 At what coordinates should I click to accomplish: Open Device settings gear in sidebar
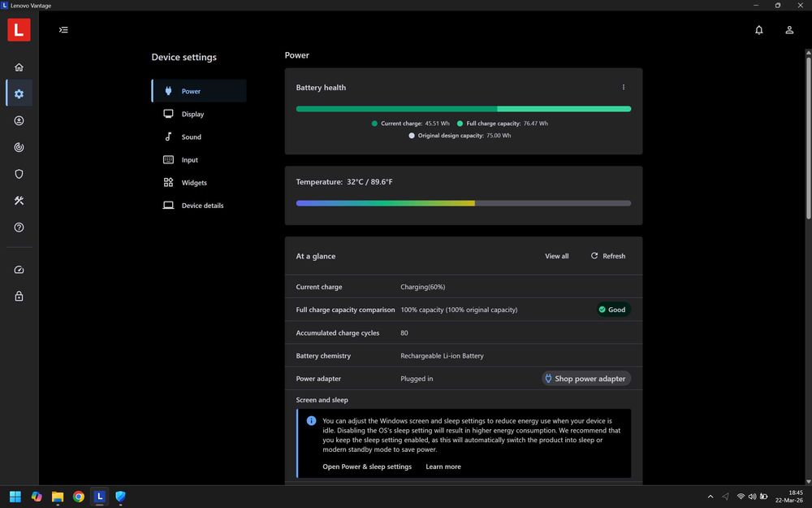pos(19,93)
